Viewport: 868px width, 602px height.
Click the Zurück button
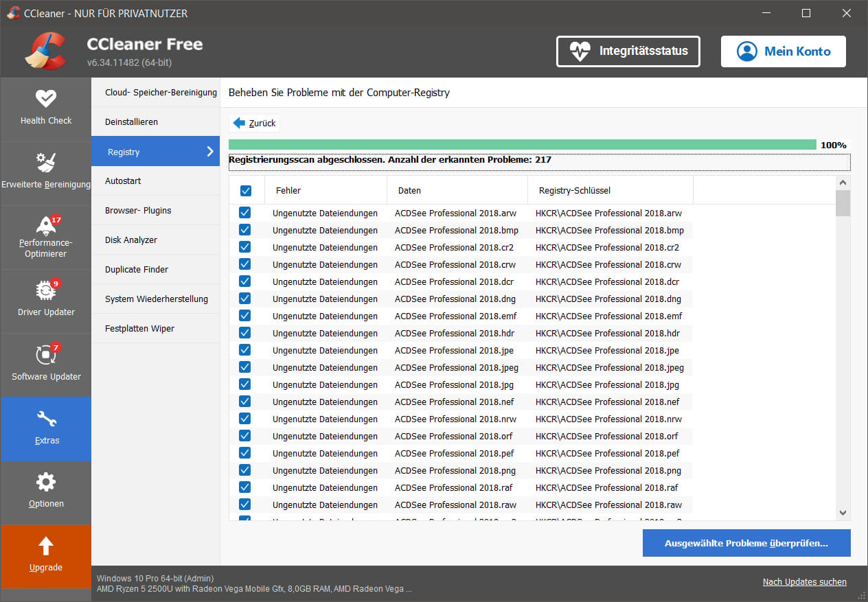tap(253, 123)
